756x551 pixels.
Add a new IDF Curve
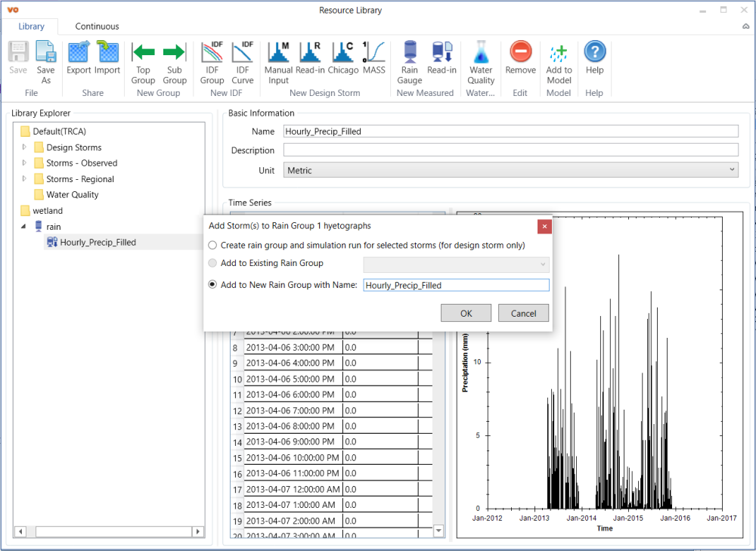coord(243,60)
